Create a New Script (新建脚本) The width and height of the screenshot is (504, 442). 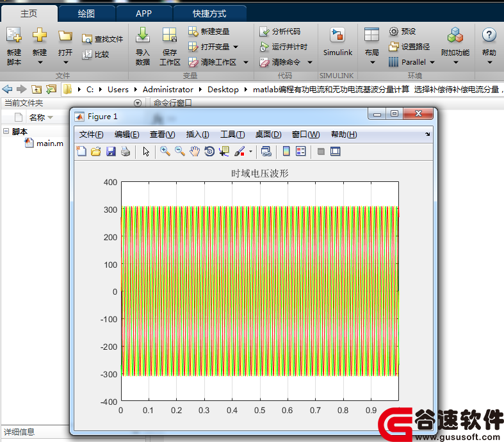click(14, 46)
